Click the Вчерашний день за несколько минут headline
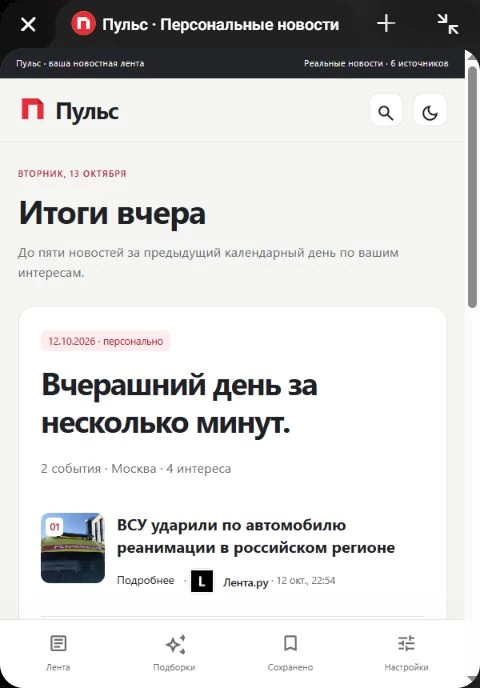The width and height of the screenshot is (480, 688). (179, 403)
